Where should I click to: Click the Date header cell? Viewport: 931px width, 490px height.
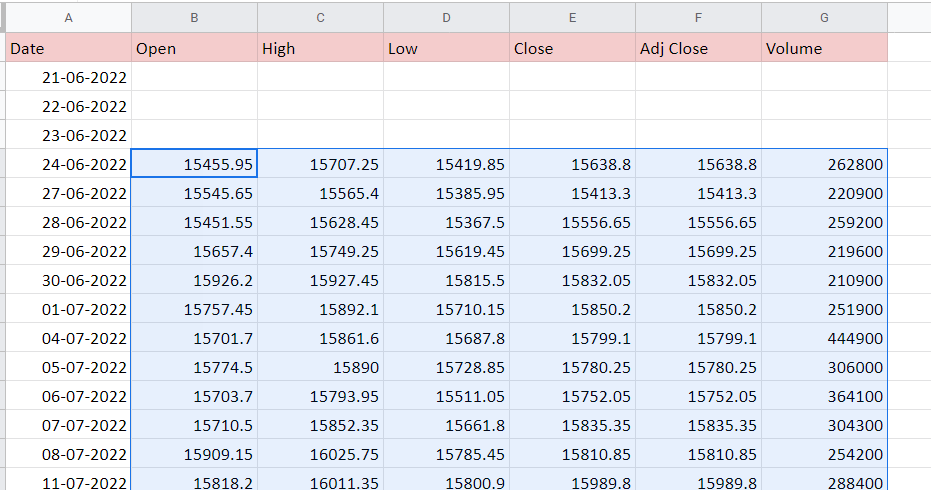click(x=68, y=48)
